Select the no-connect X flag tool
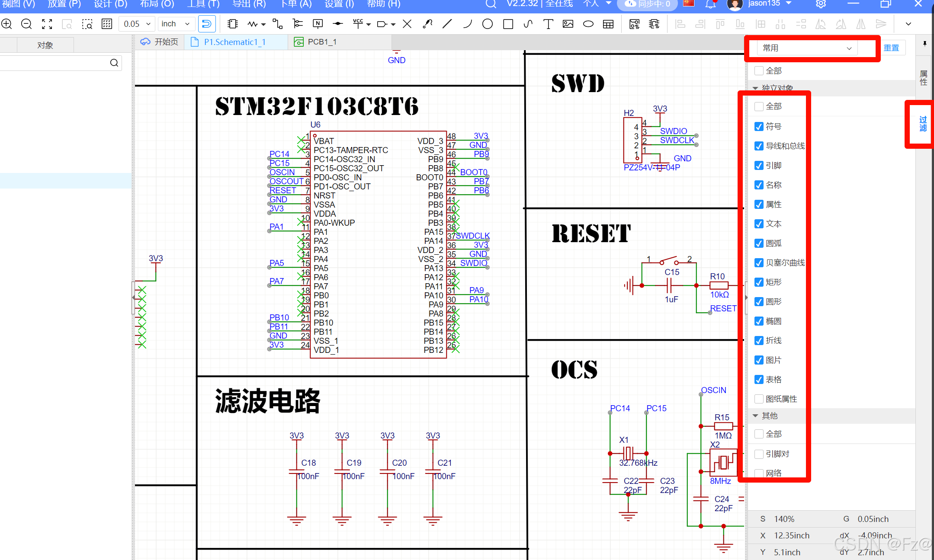This screenshot has width=934, height=560. coord(407,24)
